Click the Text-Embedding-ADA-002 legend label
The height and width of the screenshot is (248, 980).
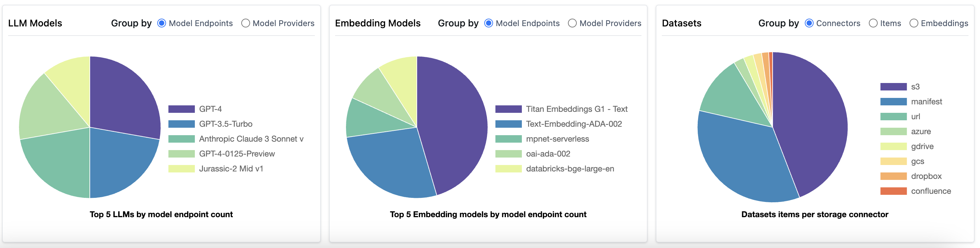point(574,124)
